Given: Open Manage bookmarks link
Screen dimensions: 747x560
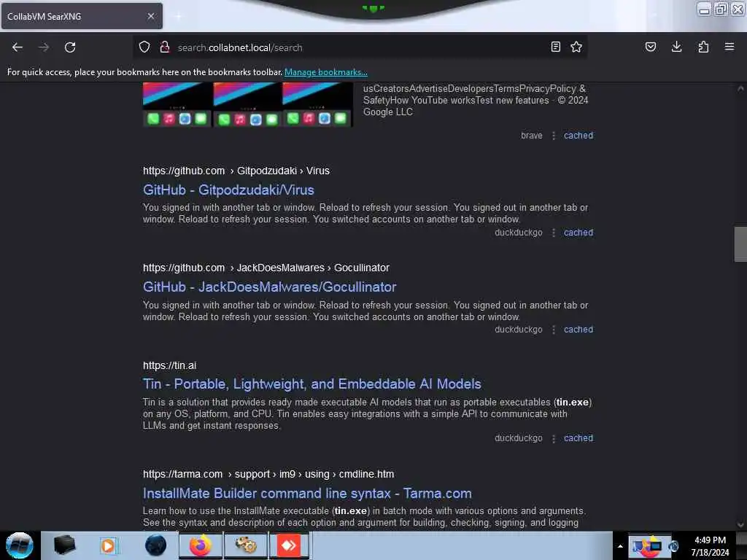Looking at the screenshot, I should 326,72.
